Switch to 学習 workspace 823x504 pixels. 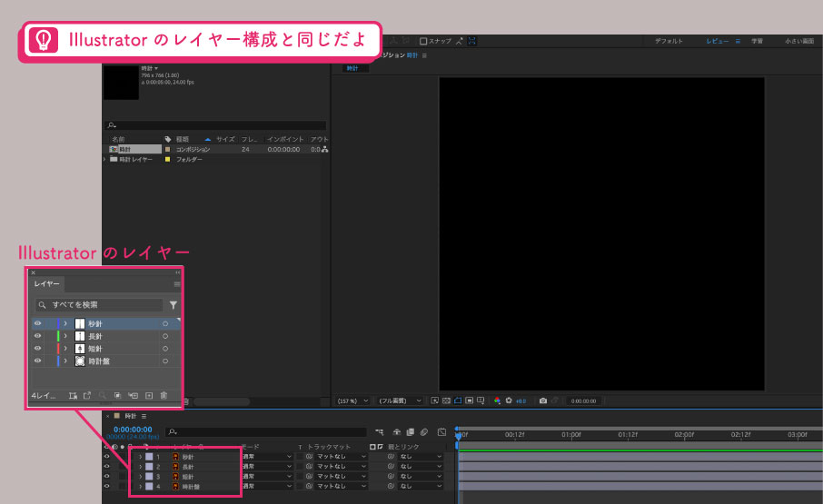(x=757, y=41)
